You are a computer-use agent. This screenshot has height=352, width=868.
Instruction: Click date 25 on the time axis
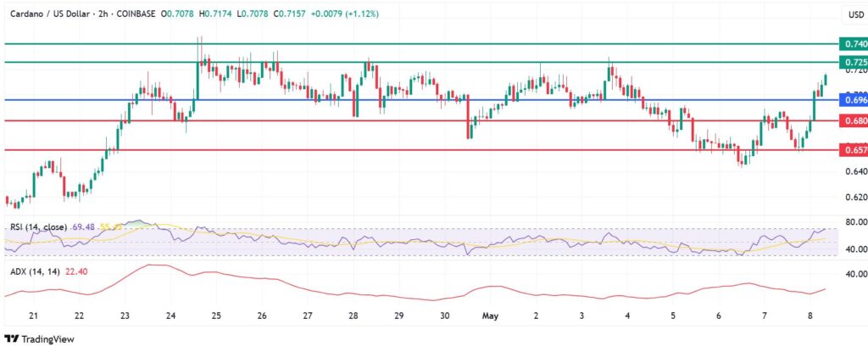tap(216, 316)
